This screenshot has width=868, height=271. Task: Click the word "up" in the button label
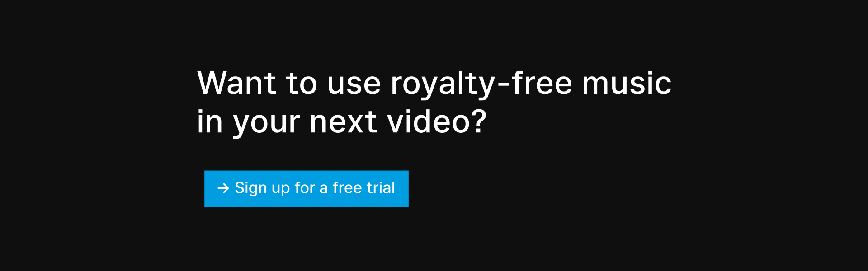[x=281, y=190]
